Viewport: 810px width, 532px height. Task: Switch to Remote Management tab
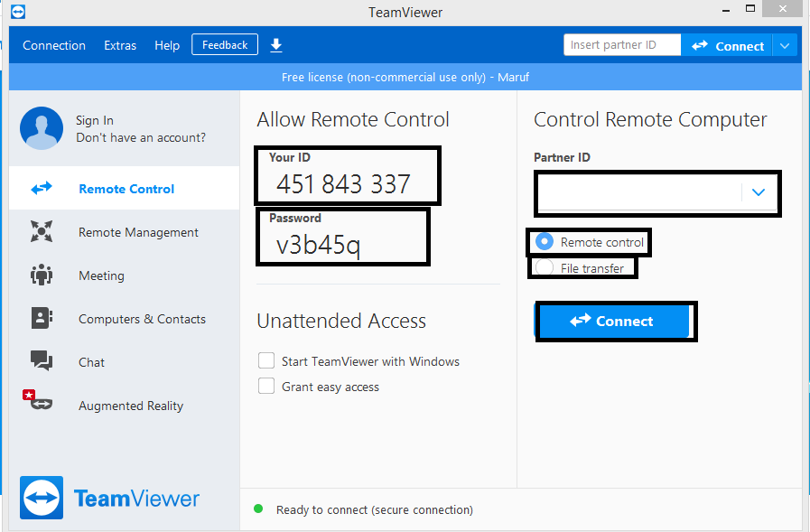(124, 231)
